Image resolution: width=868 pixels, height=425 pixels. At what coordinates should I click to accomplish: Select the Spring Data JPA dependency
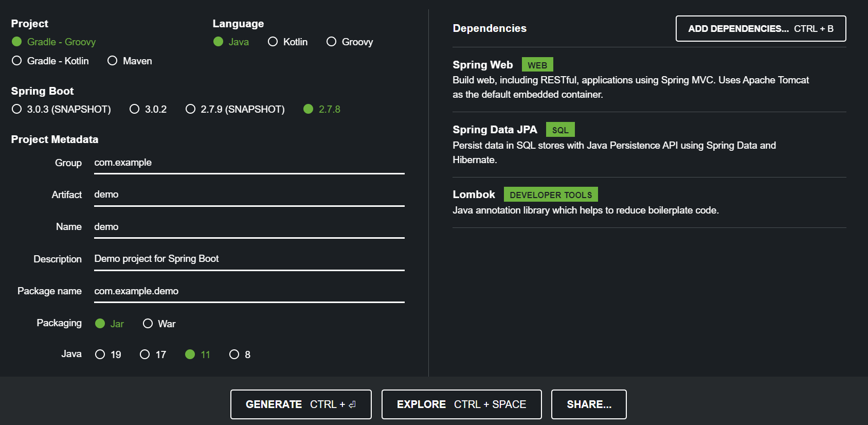click(649, 145)
